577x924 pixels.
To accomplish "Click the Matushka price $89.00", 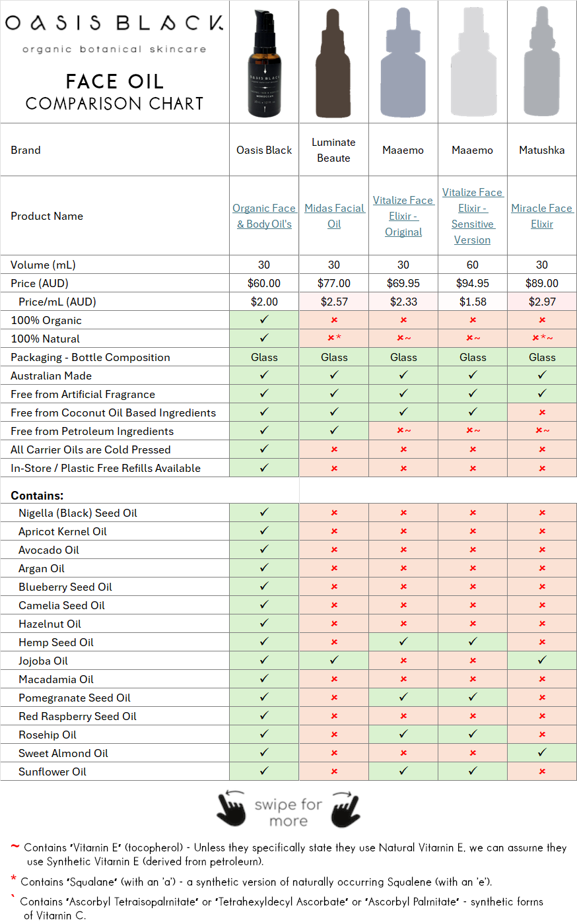I will (542, 283).
